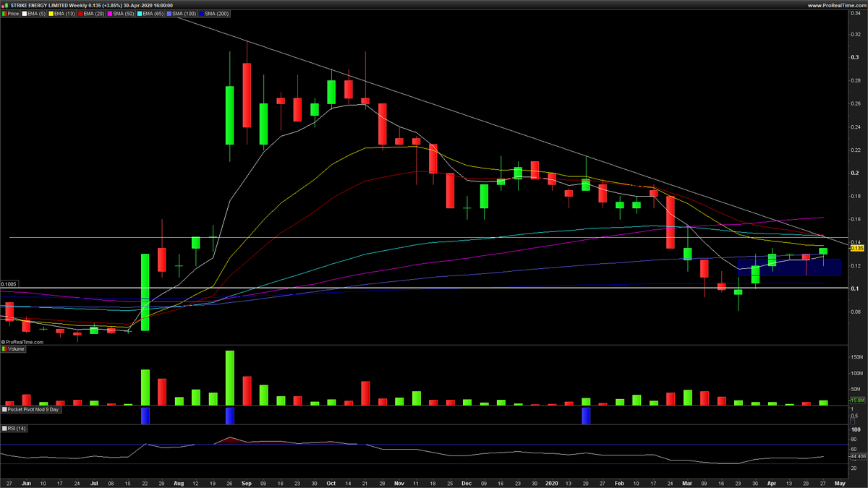Image resolution: width=868 pixels, height=488 pixels.
Task: Open the RSI (14) panel legend
Action: pyautogui.click(x=14, y=429)
